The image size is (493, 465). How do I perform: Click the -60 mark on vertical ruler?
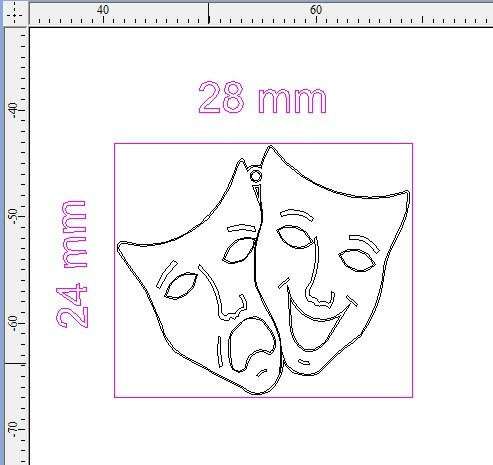pyautogui.click(x=13, y=323)
